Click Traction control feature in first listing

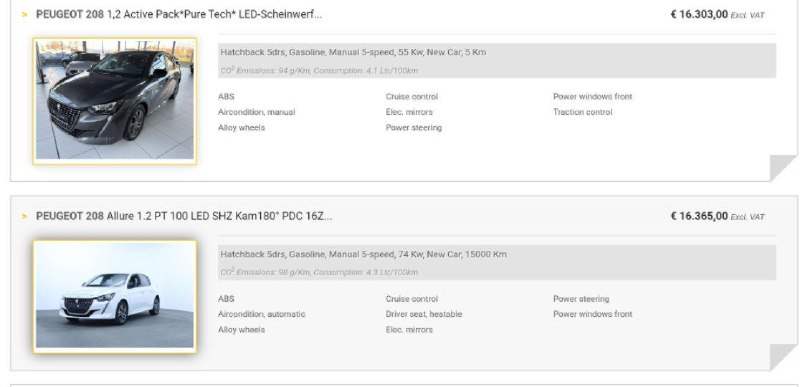click(583, 112)
